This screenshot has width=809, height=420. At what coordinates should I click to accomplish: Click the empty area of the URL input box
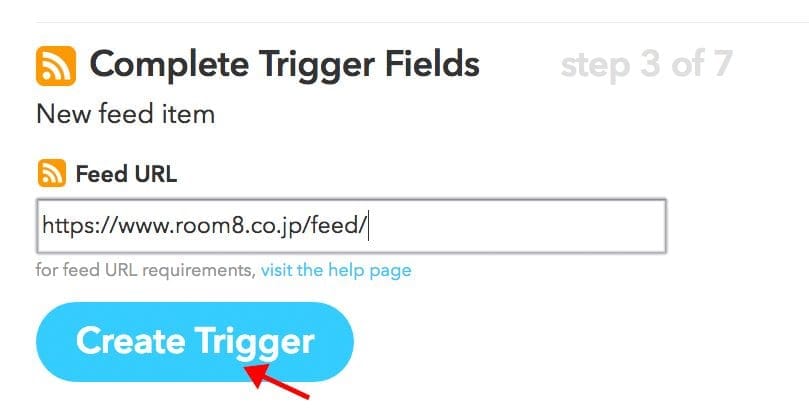tap(520, 226)
